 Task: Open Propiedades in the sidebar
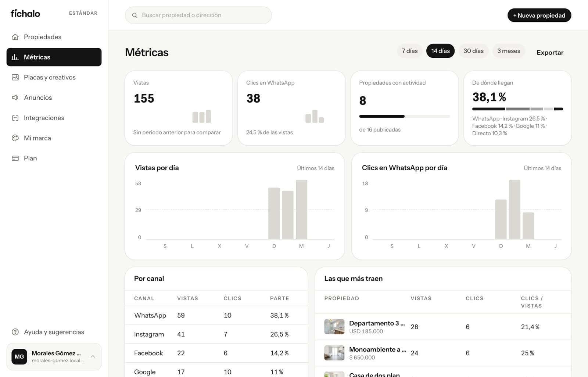pyautogui.click(x=54, y=37)
